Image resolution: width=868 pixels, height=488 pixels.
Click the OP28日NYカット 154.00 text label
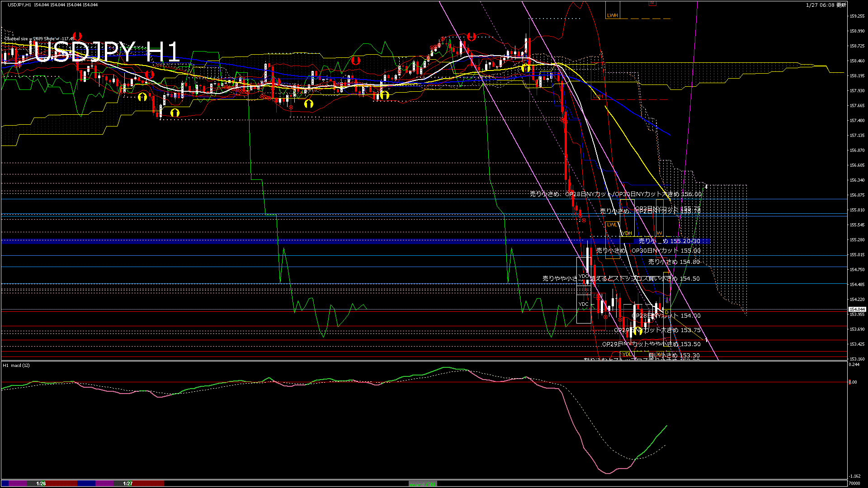coord(666,316)
